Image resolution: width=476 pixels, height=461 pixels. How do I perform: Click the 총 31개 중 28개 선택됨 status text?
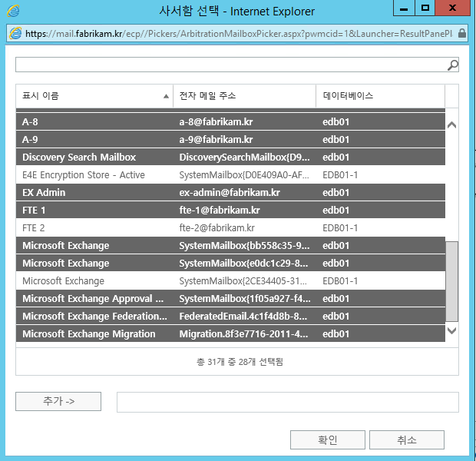point(240,362)
